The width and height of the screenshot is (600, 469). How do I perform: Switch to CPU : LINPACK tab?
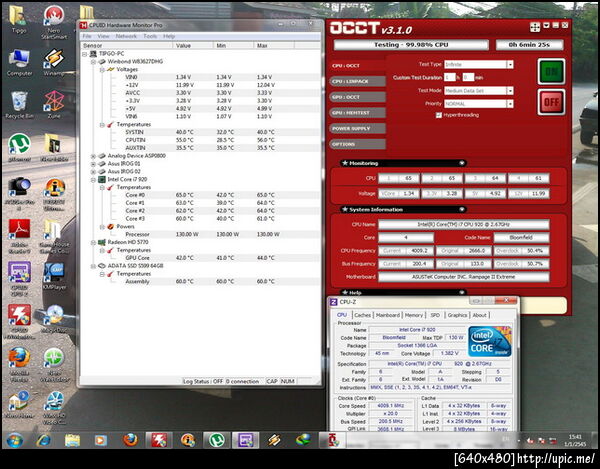357,81
